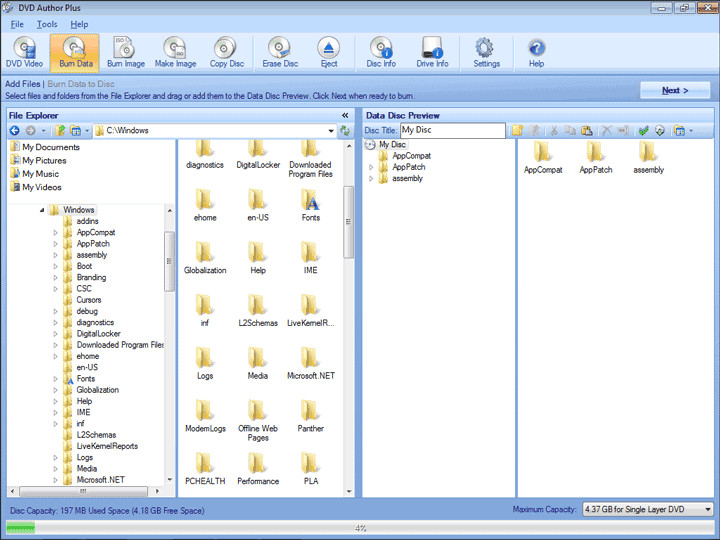Open navigation history dropdown arrow
This screenshot has height=540, width=720.
tap(43, 131)
